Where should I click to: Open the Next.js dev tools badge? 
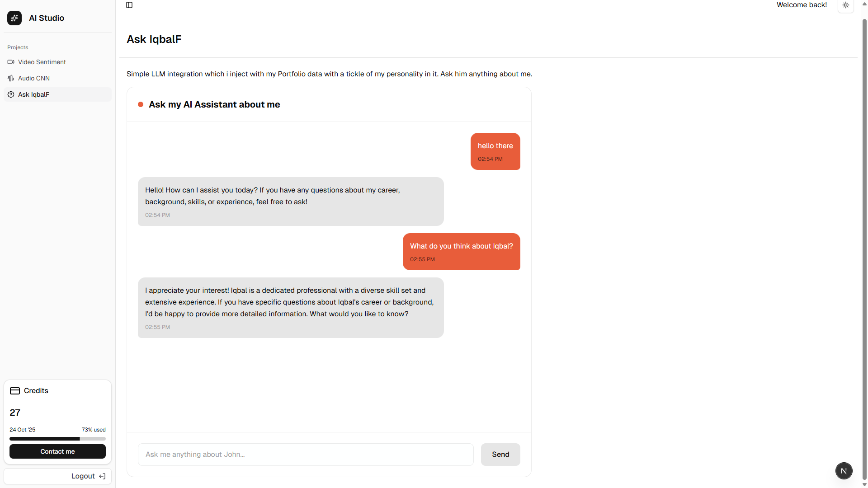[x=844, y=471]
